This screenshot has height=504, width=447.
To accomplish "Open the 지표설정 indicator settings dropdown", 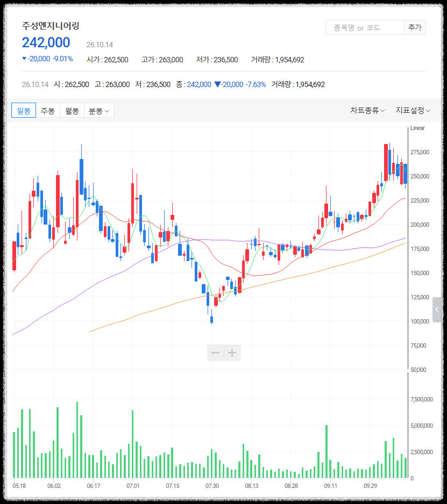I will (x=413, y=110).
